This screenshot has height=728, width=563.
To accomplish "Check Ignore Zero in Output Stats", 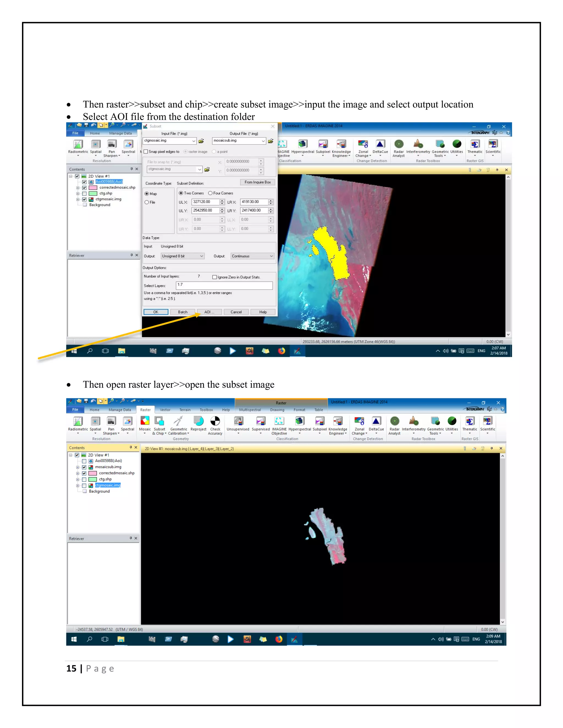I will point(214,277).
